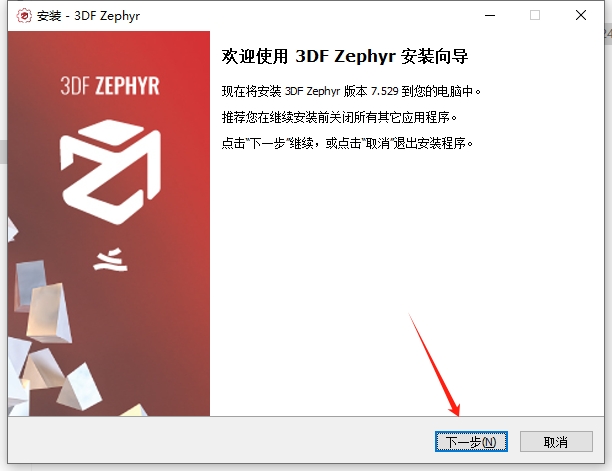This screenshot has width=612, height=471.
Task: Click the window title 安装 - 3DF Zephyr
Action: point(88,16)
